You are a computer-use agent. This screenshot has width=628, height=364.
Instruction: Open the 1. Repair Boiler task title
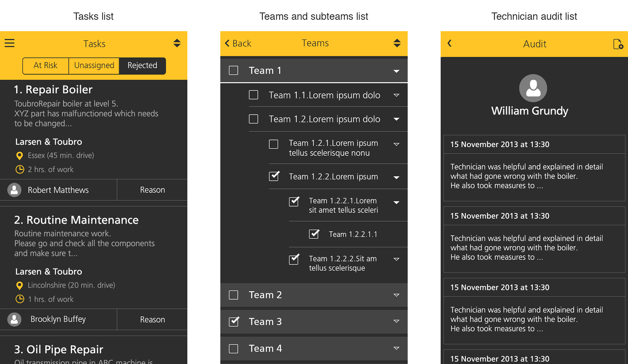53,89
